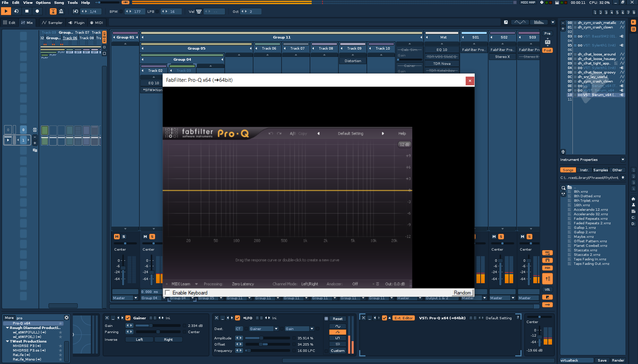
Task: Toggle the *LFO device enable checkbox
Action: 238,318
